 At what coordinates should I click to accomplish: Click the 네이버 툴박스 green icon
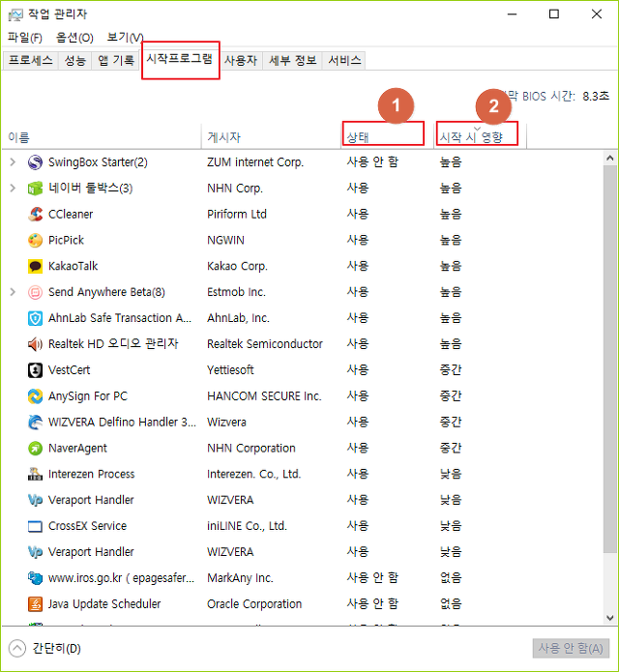pos(35,189)
